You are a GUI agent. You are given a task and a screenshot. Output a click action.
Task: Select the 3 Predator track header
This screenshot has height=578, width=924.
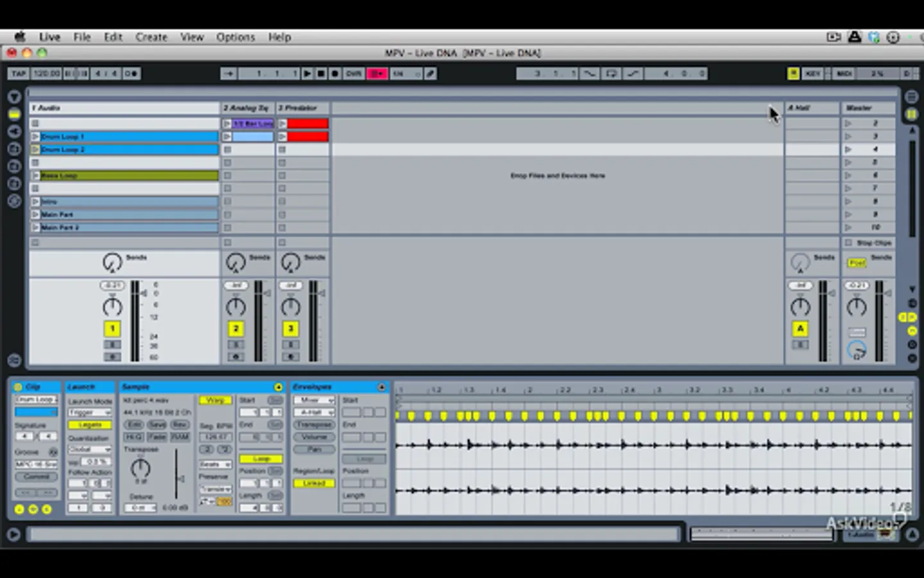pos(303,108)
